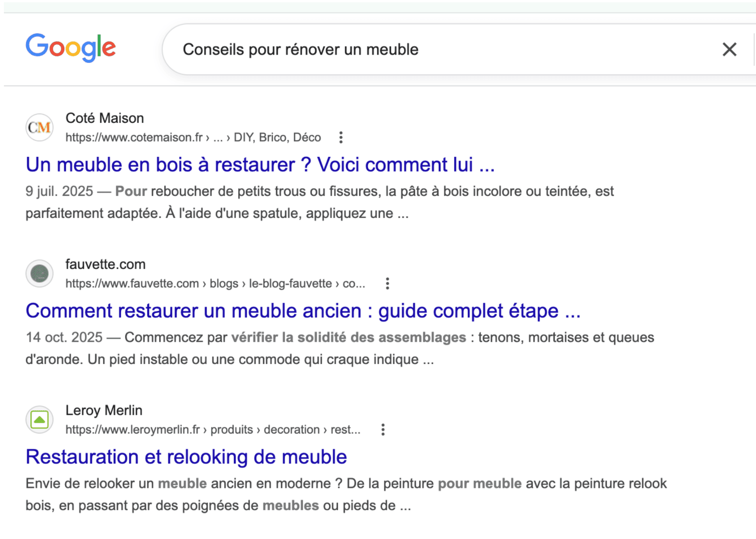Open the fauvette.com furniture restoration guide

click(x=303, y=310)
